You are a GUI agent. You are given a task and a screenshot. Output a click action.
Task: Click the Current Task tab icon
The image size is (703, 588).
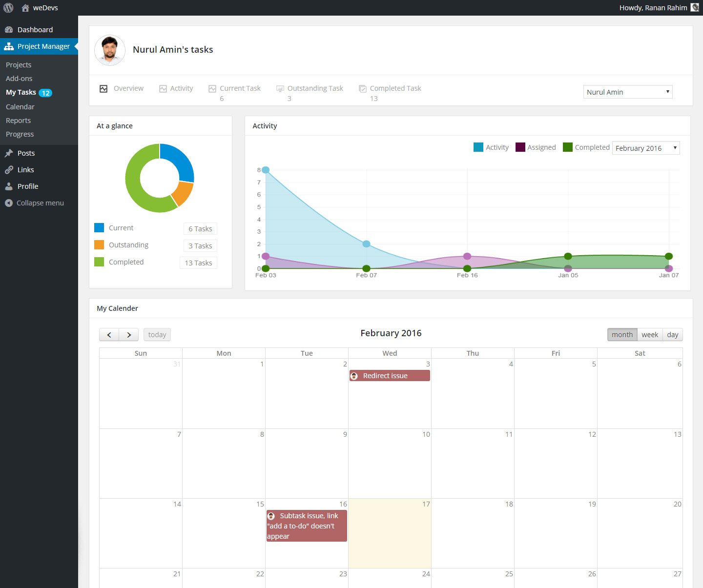(212, 89)
